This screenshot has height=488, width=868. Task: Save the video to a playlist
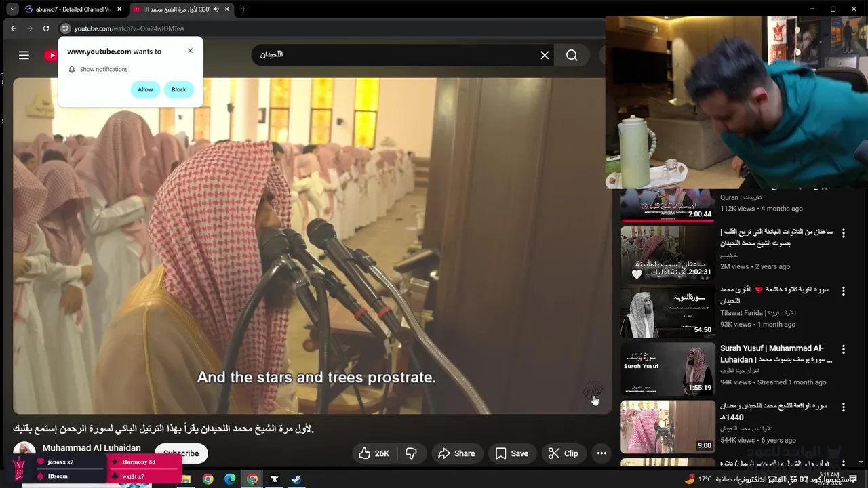point(512,453)
